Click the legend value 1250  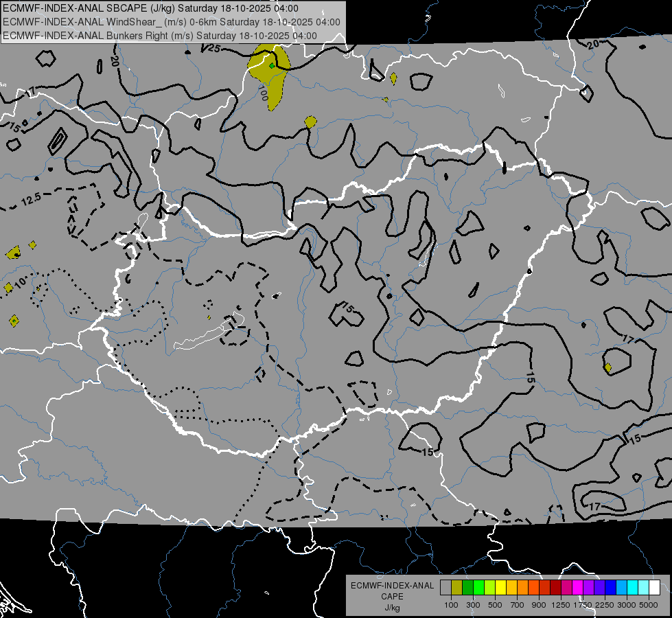click(x=561, y=605)
